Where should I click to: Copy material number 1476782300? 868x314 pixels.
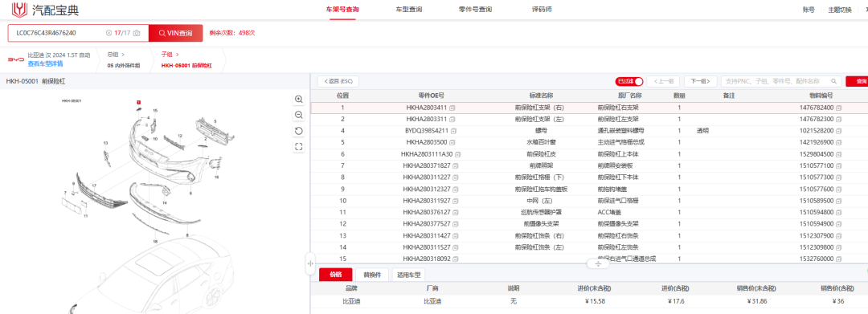pos(839,119)
